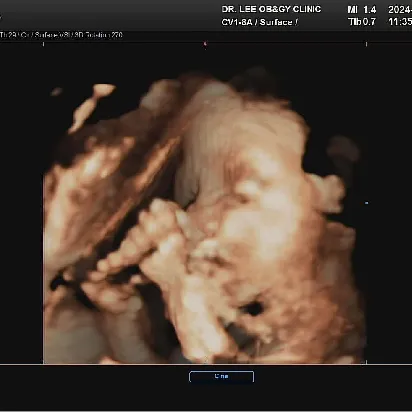Click the CV1-8A / Surface probe label

[x=260, y=22]
